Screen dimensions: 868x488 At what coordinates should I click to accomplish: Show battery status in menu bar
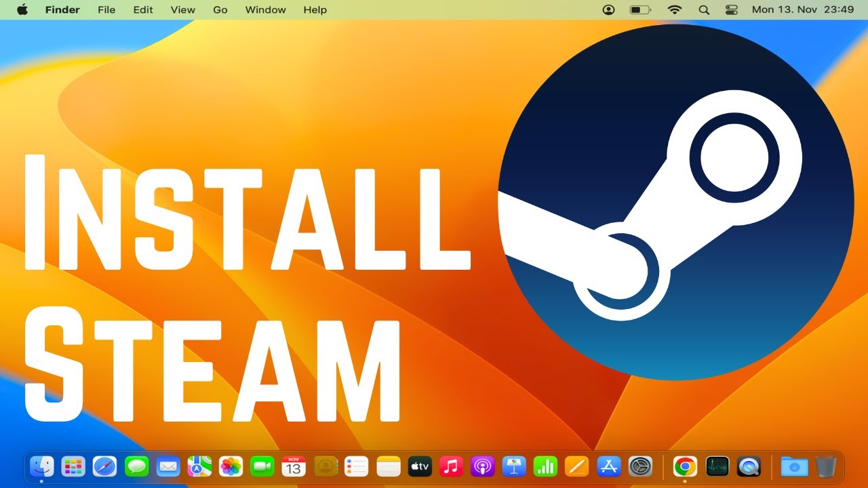pyautogui.click(x=640, y=9)
